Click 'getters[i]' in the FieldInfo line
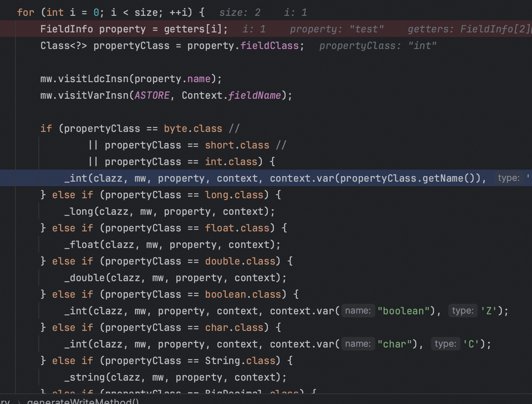Viewport: 532px width, 404px height. click(x=193, y=29)
